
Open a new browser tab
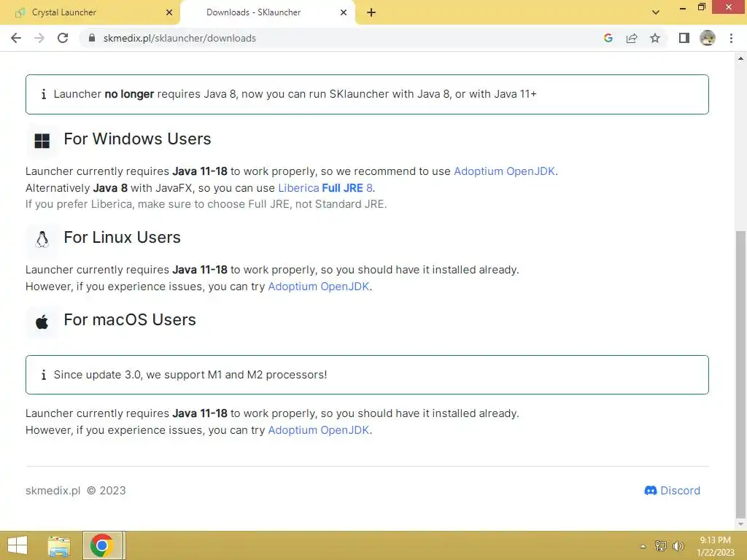tap(371, 13)
